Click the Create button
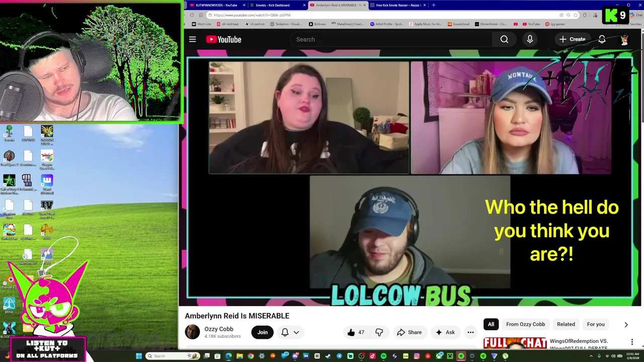Screen dimensions: 644x362 click(x=572, y=39)
